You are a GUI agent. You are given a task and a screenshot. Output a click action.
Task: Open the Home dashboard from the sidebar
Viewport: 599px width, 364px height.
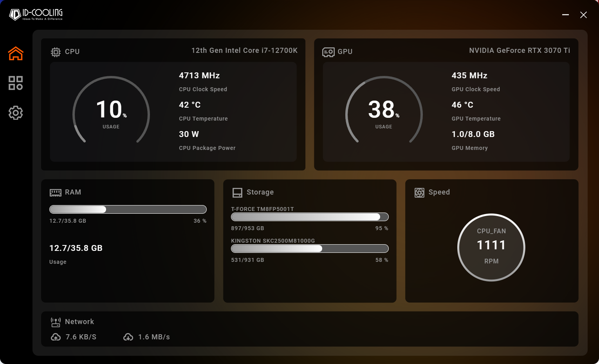pos(16,53)
